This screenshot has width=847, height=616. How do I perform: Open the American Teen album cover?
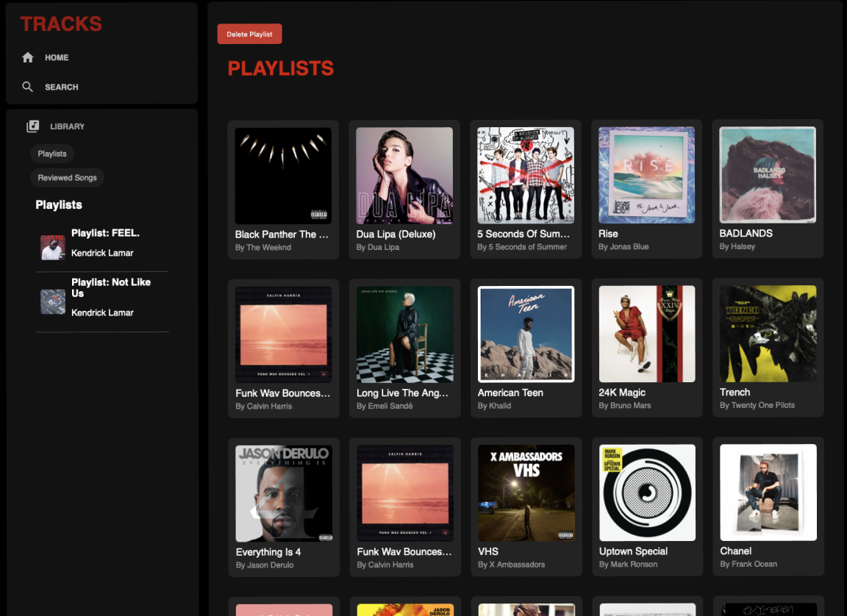[x=526, y=334]
